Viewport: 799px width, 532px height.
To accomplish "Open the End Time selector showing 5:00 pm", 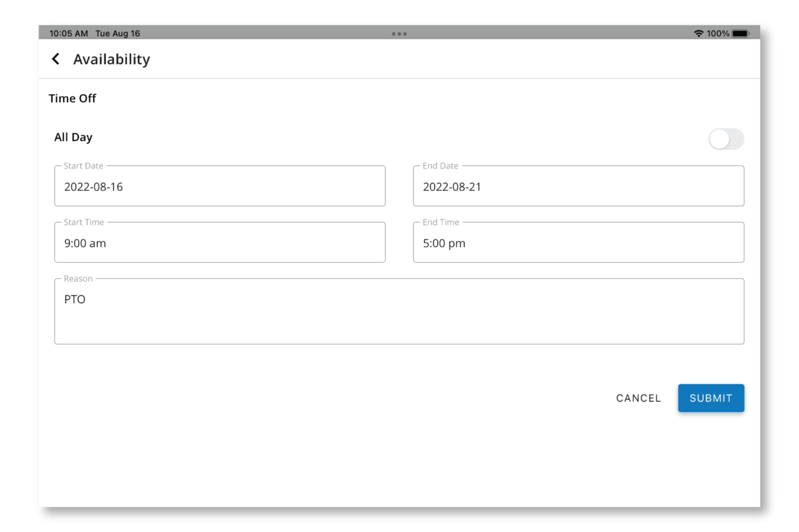I will coord(578,242).
